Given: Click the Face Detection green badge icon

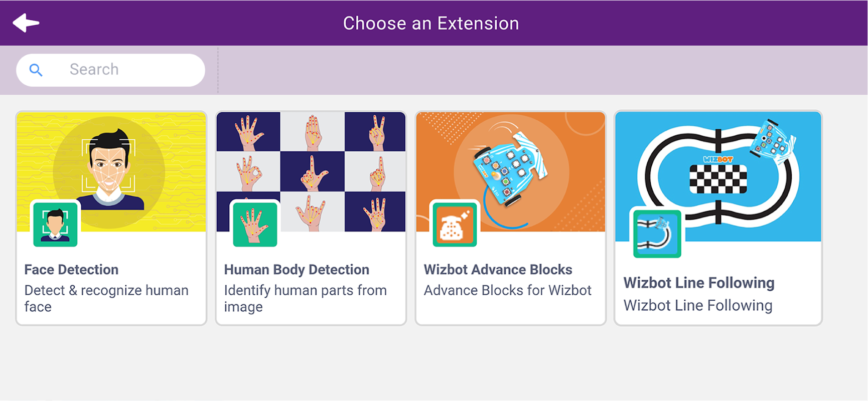Looking at the screenshot, I should [x=55, y=225].
